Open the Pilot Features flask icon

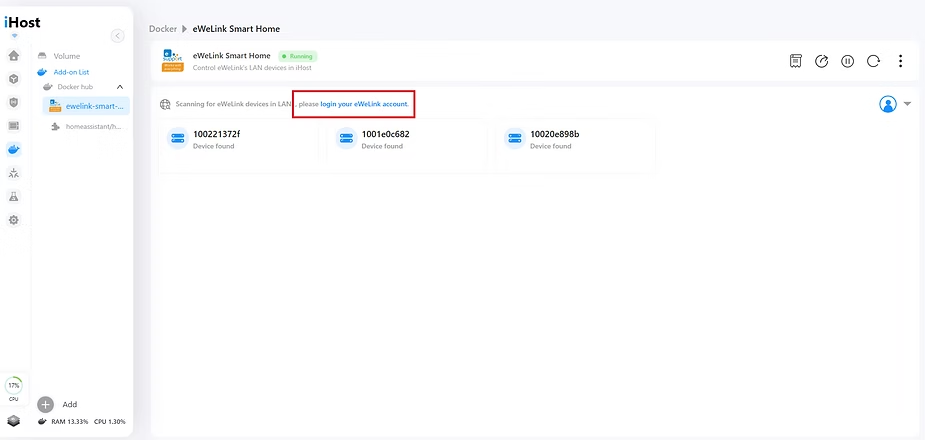tap(14, 197)
